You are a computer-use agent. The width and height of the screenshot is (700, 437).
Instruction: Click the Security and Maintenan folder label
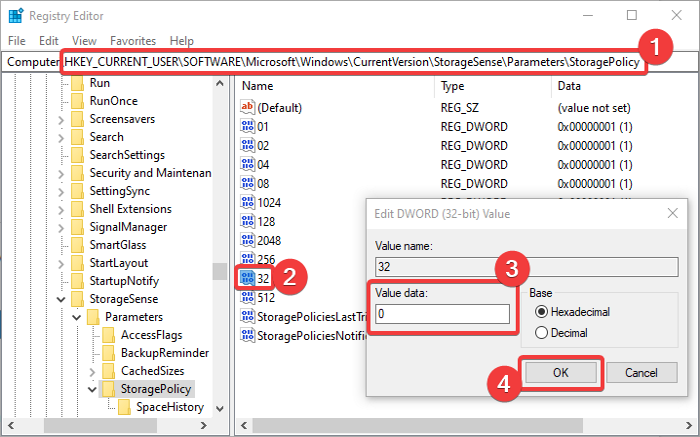click(150, 173)
